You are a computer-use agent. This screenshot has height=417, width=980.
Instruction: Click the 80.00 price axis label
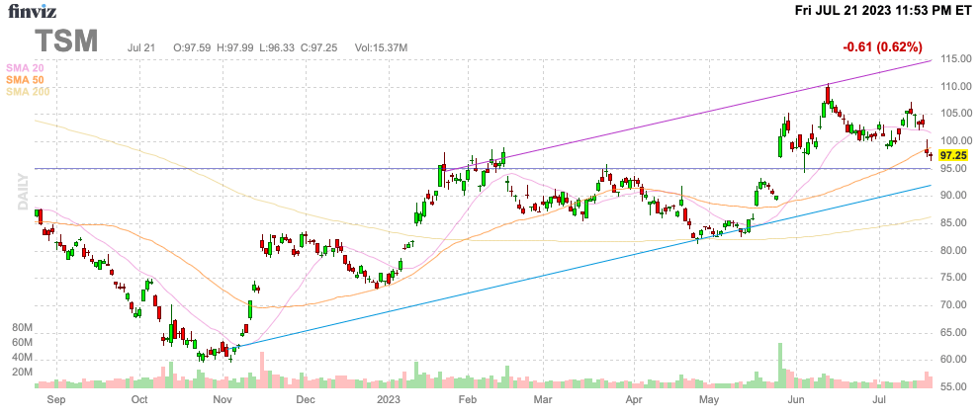point(951,251)
